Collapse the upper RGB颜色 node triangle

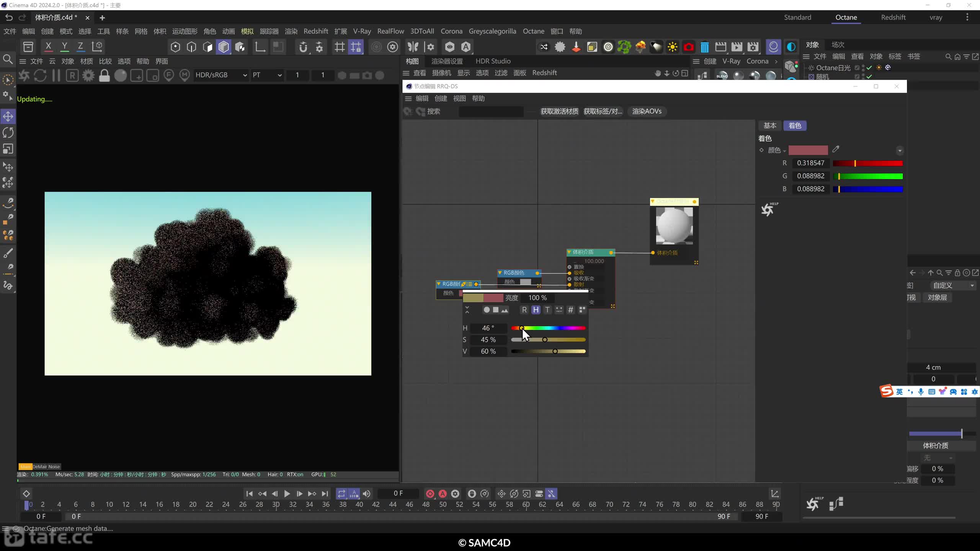coord(500,273)
